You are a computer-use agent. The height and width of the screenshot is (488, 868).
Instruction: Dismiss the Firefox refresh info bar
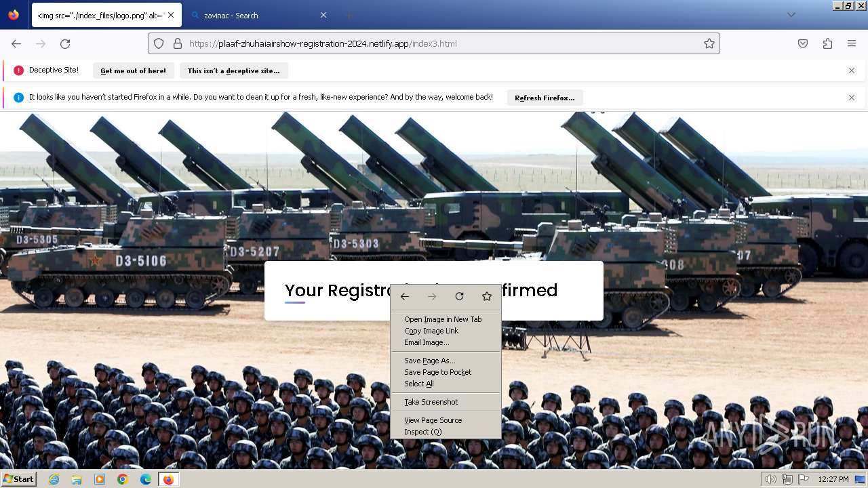point(852,98)
